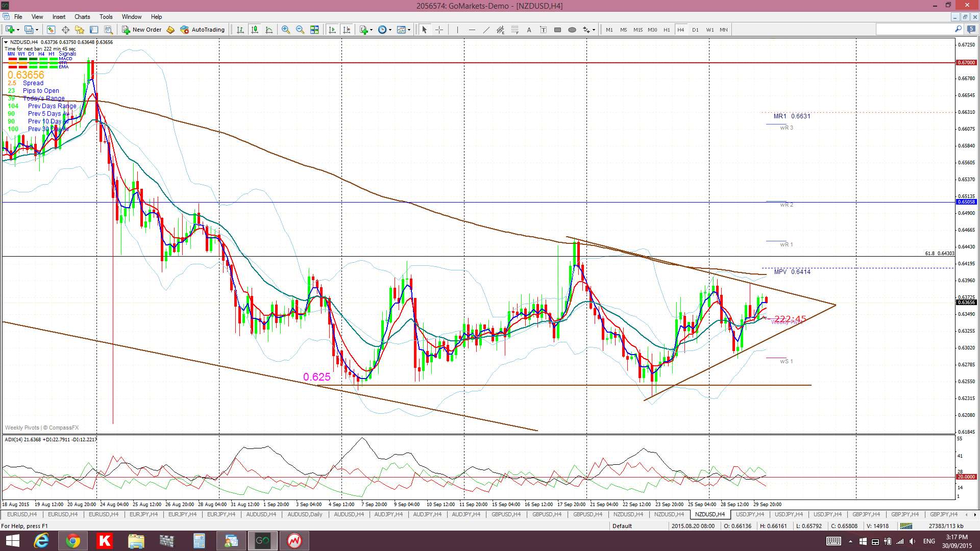Select the Vertical Line drawing tool
The image size is (980, 551).
[x=457, y=30]
